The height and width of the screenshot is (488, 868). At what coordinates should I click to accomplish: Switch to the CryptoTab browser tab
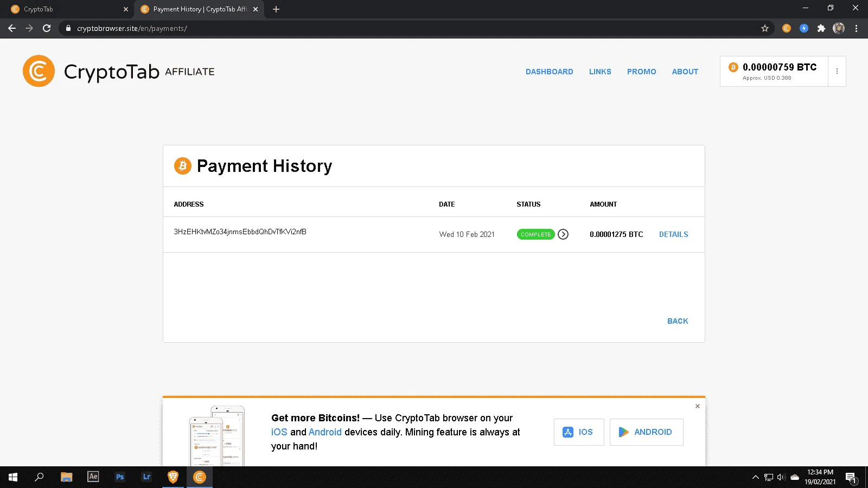[68, 9]
